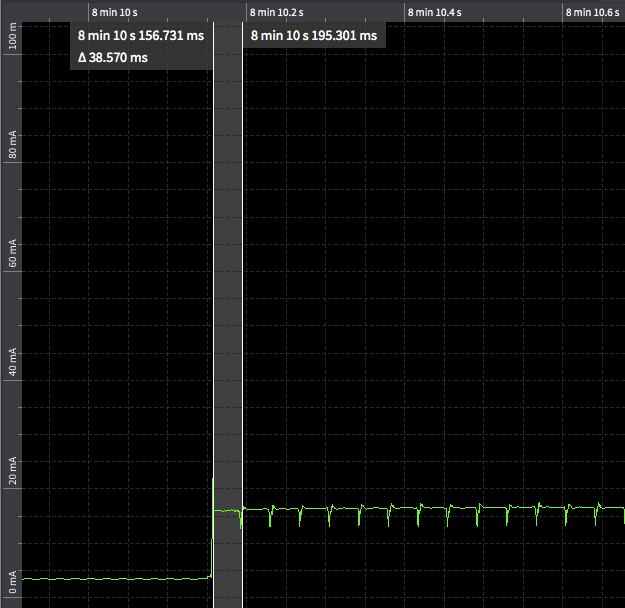Click the 40 mA y-axis label
Viewport: 625px width, 608px height.
[12, 362]
